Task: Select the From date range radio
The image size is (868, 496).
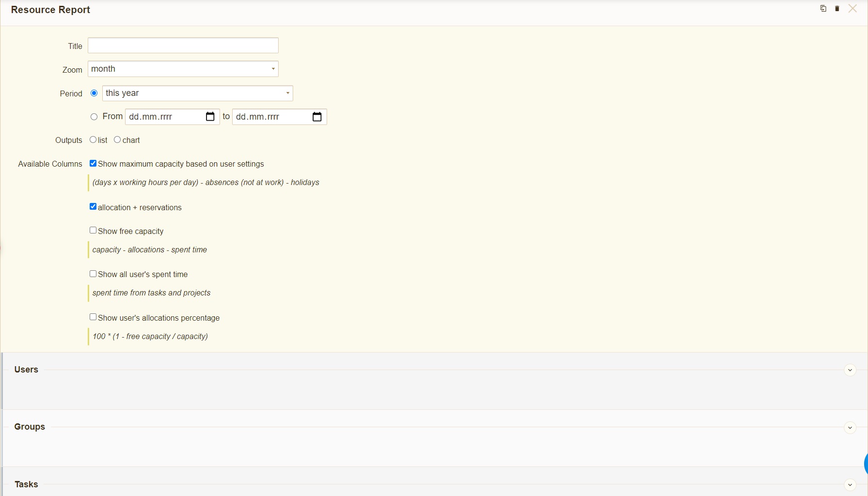Action: [94, 117]
